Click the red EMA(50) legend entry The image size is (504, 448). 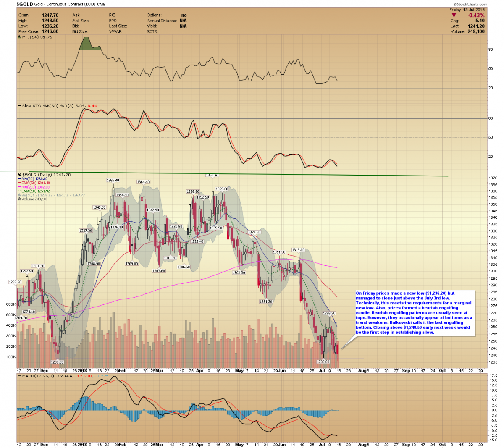pyautogui.click(x=34, y=183)
